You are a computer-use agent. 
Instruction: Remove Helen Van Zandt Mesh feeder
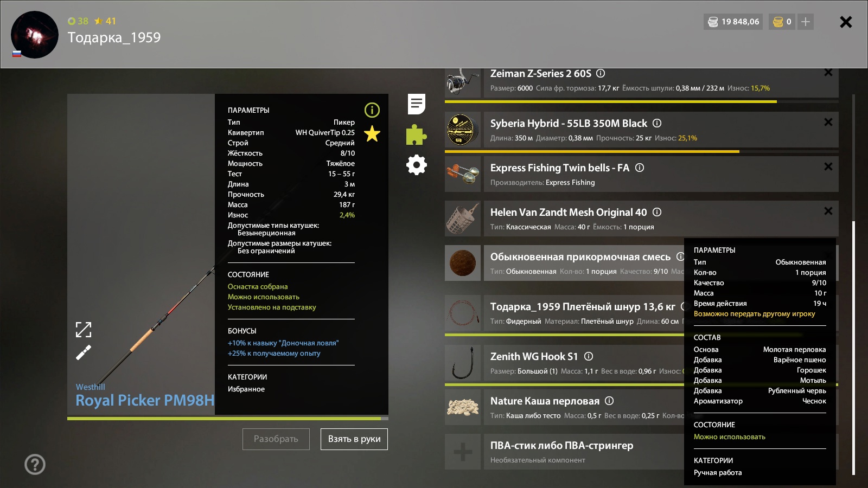pos(828,211)
